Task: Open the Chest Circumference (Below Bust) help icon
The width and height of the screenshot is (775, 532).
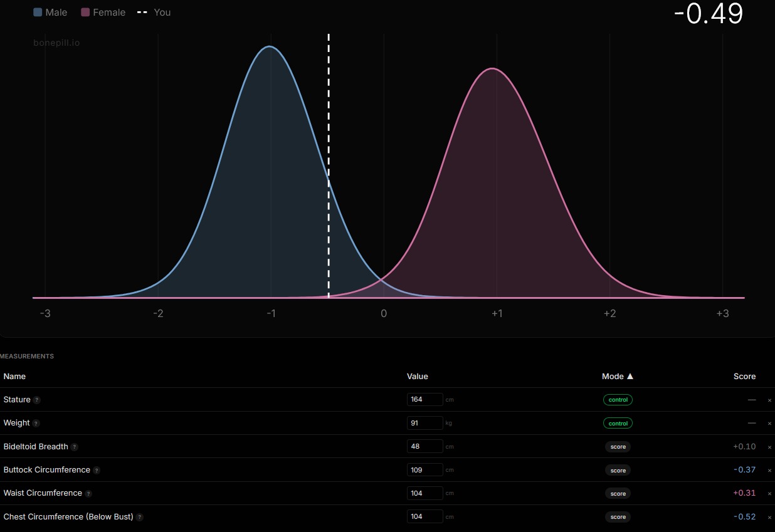Action: 140,517
